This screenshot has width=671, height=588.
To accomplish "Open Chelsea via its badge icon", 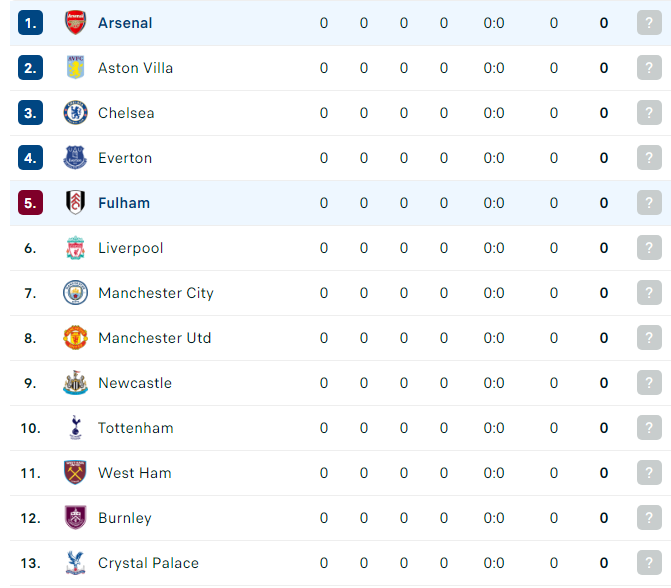I will coord(75,113).
